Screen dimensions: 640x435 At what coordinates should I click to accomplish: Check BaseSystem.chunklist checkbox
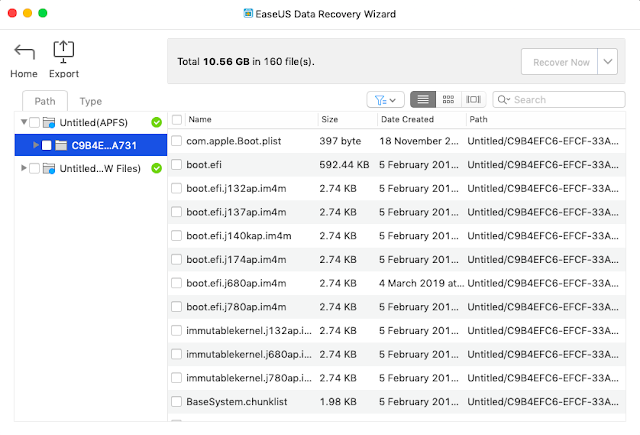(x=176, y=401)
